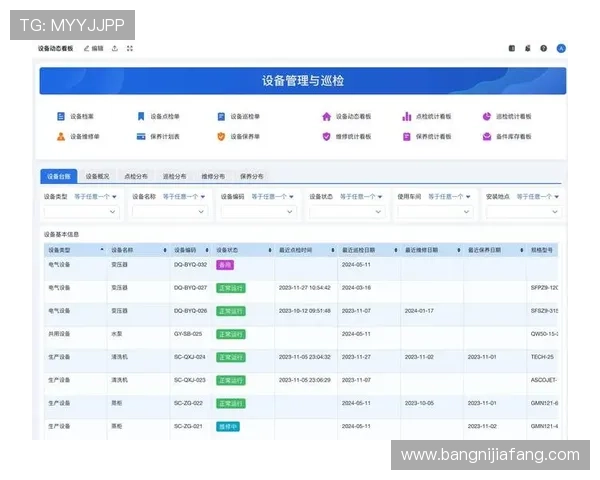The height and width of the screenshot is (480, 600).
Task: Click the 编辑 pencil edit button
Action: 94,48
